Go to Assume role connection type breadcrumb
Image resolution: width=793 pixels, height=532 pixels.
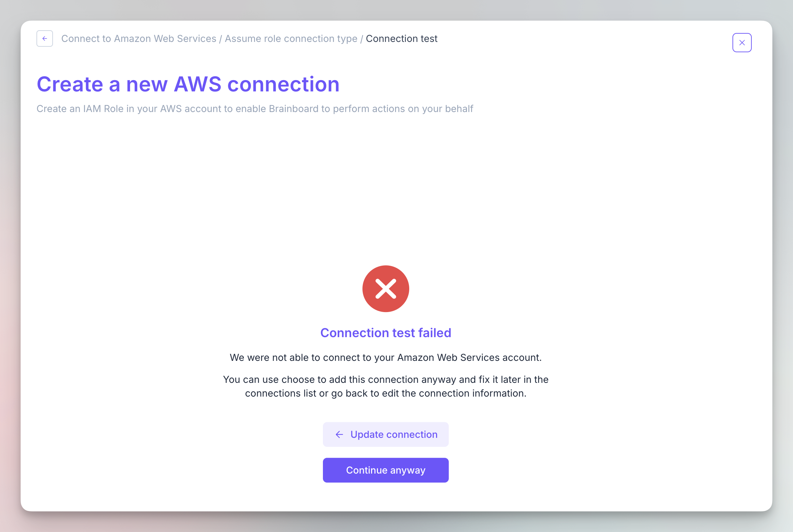tap(291, 38)
